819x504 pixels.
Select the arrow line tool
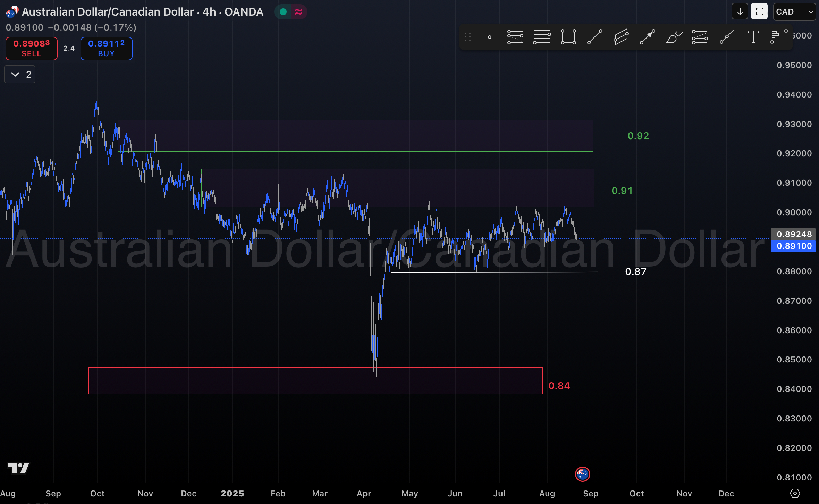pyautogui.click(x=647, y=37)
